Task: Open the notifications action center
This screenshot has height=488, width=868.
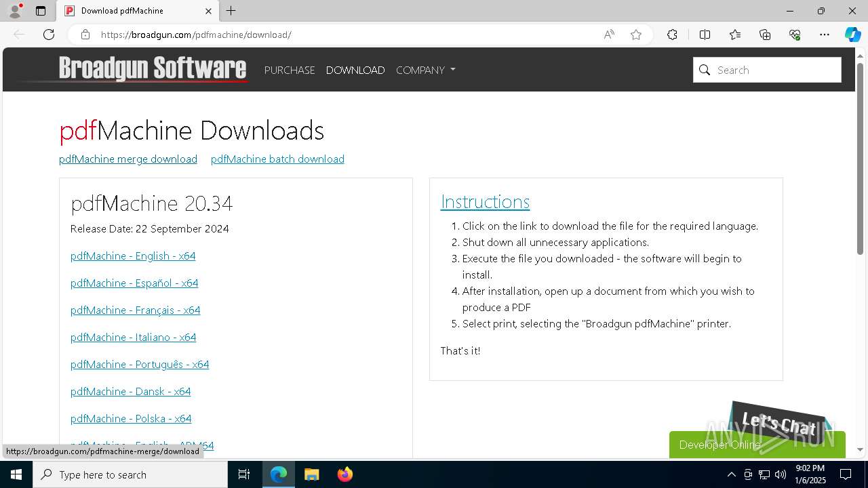Action: [x=846, y=474]
